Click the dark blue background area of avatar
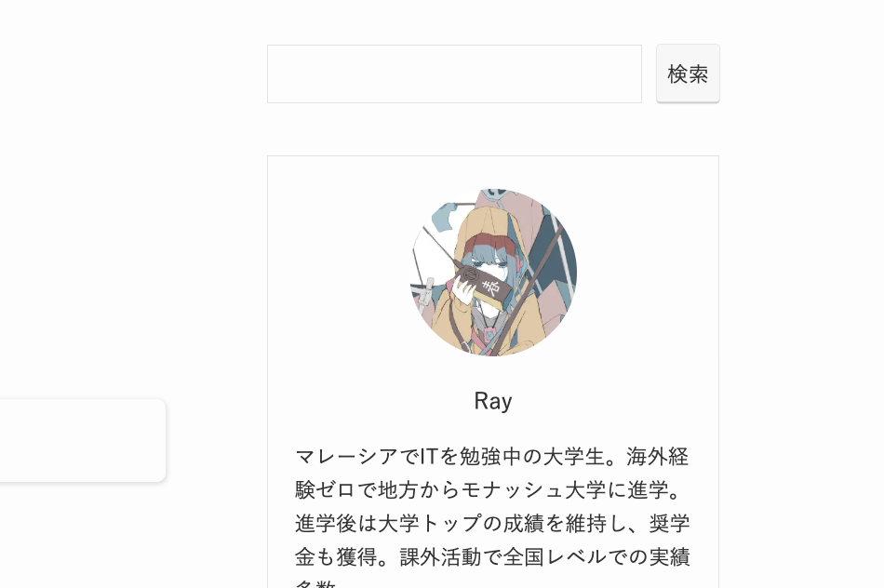884x588 pixels. pos(558,260)
